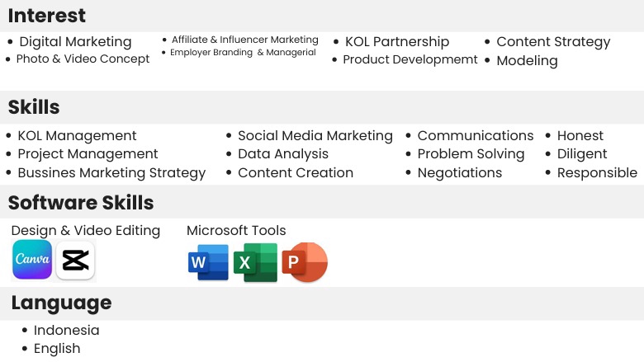Image resolution: width=644 pixels, height=362 pixels.
Task: Click Affiliate & Influencer Marketing text
Action: tap(244, 40)
